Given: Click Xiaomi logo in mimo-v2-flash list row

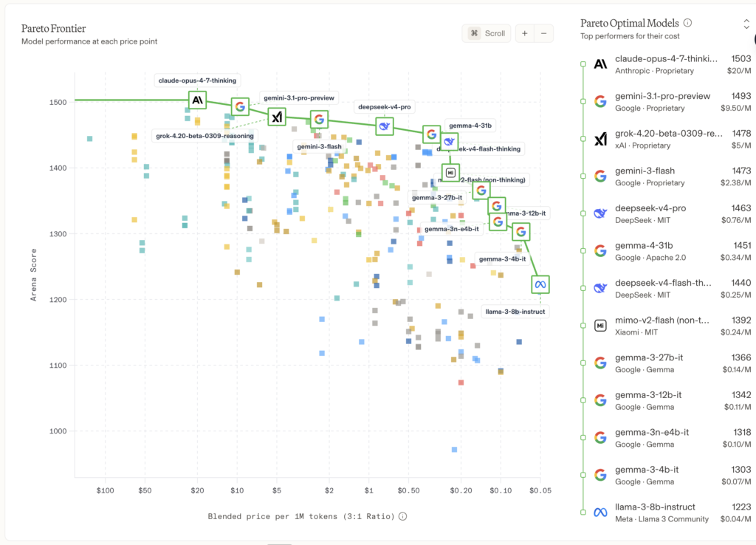Looking at the screenshot, I should [x=600, y=326].
